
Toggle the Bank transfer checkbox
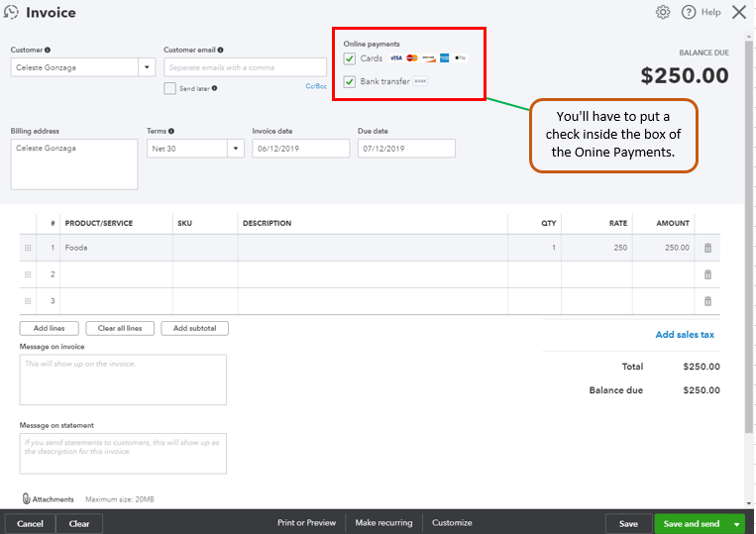349,82
